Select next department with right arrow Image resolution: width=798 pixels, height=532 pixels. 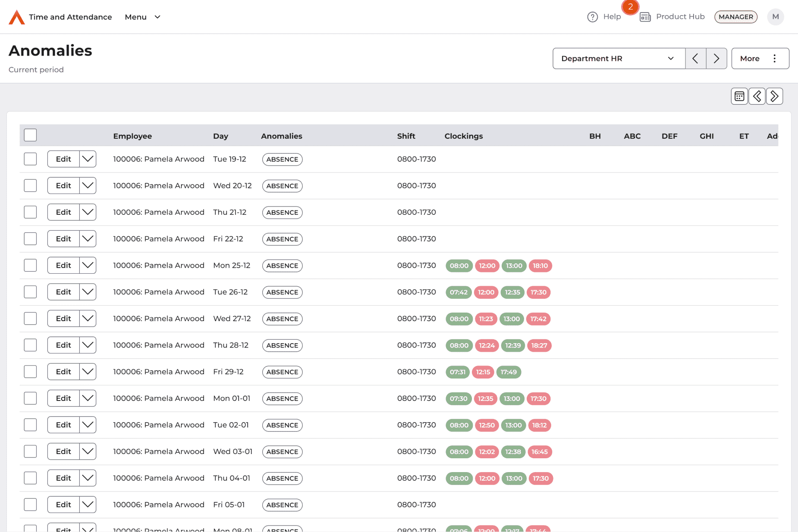(716, 59)
